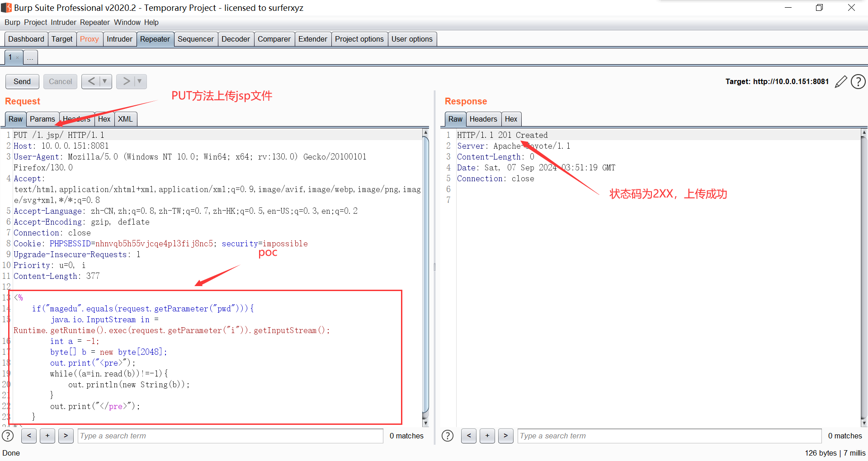Open the Hex tab in Request panel
Image resolution: width=868 pixels, height=461 pixels.
(104, 119)
